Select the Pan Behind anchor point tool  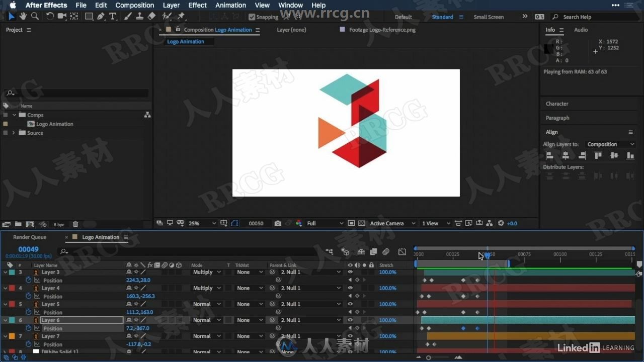[x=74, y=17]
